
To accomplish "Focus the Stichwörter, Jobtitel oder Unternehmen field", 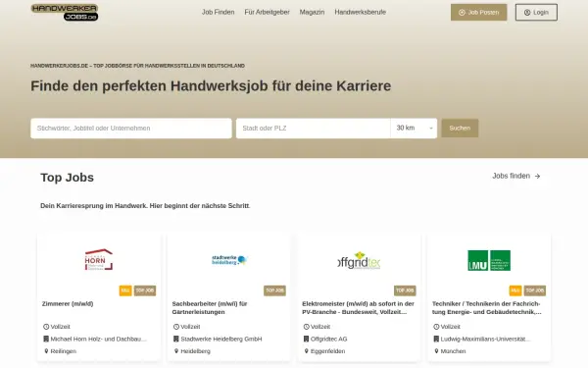I will (131, 129).
